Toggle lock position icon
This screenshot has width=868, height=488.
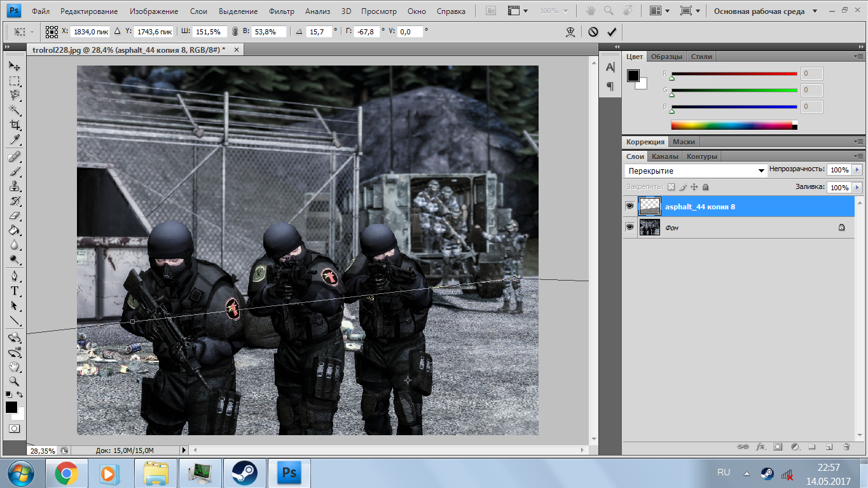click(694, 187)
